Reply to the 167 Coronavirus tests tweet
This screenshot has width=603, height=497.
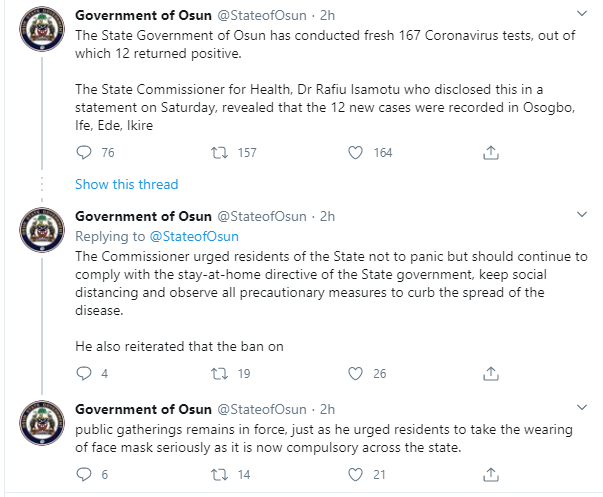tap(84, 153)
